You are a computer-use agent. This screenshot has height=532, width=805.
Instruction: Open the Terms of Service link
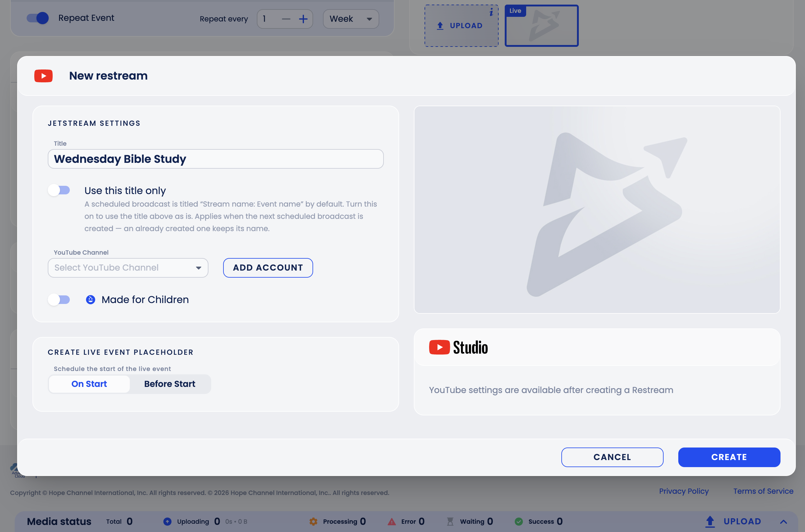pos(763,491)
